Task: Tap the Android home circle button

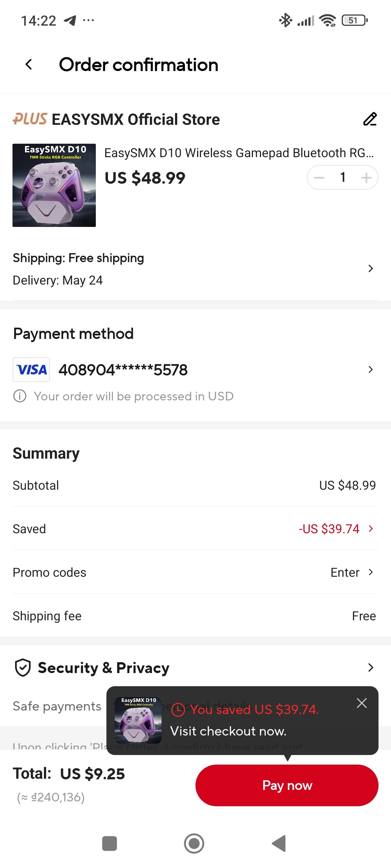Action: point(194,843)
